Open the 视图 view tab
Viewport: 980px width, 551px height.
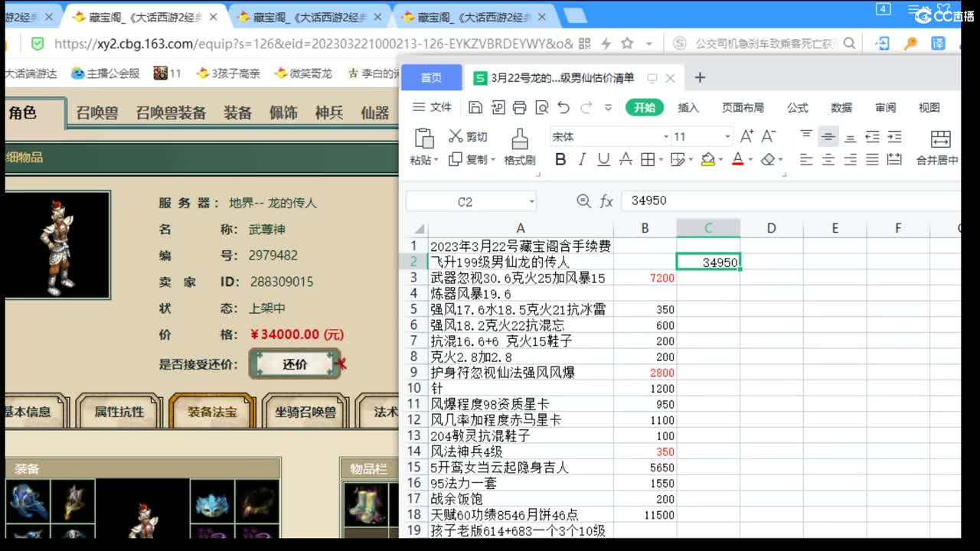(x=929, y=108)
